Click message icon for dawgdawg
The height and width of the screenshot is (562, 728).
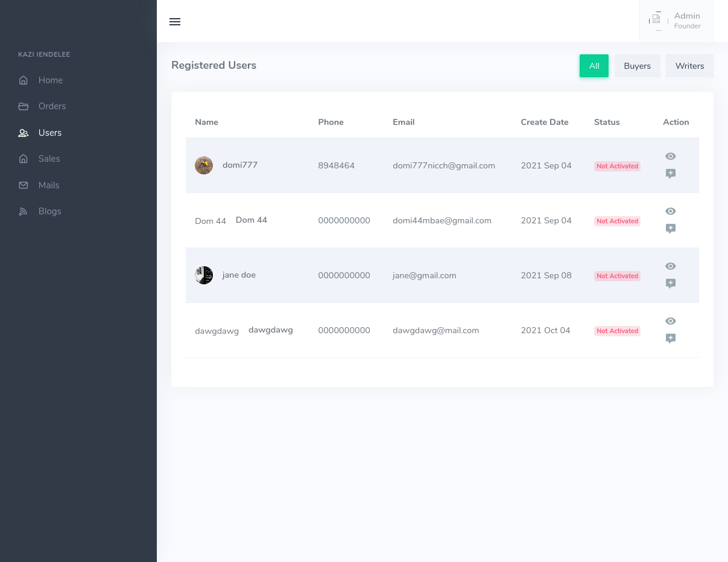click(x=670, y=339)
